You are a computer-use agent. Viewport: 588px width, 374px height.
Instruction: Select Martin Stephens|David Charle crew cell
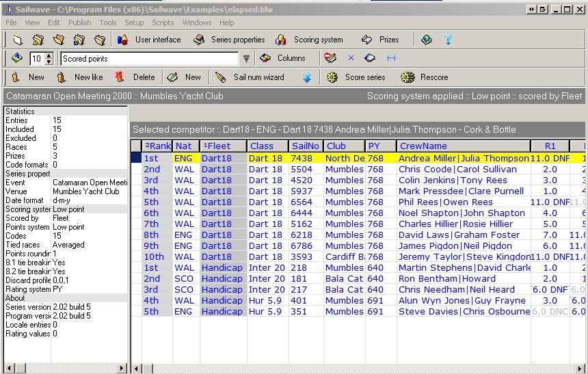click(464, 267)
